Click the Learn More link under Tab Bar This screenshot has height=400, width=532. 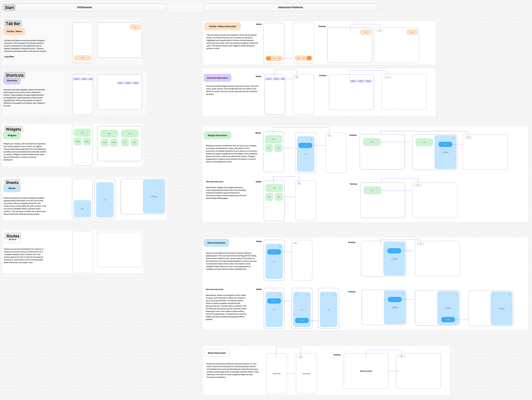point(9,56)
